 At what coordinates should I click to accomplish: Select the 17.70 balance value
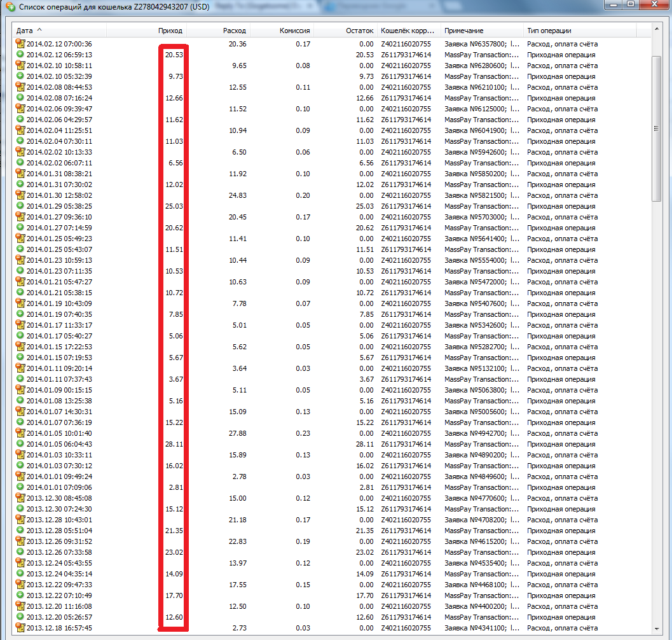pyautogui.click(x=365, y=595)
